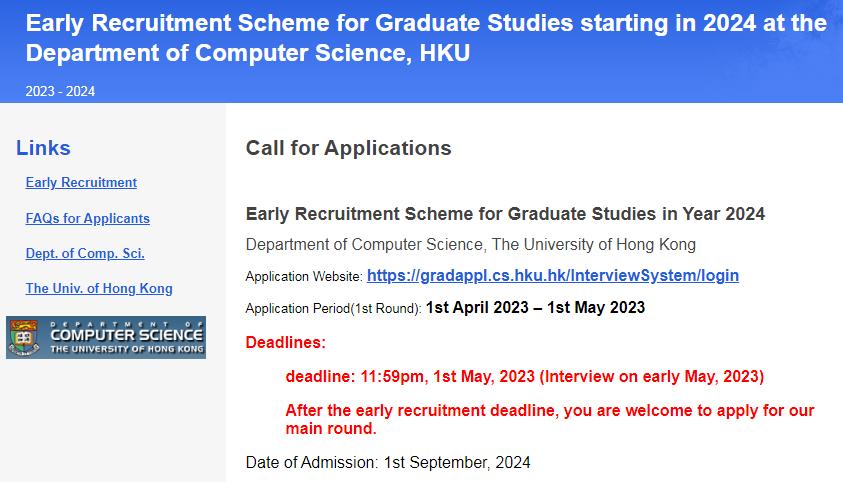The height and width of the screenshot is (482, 843).
Task: Click the Application Period(1st Round) label
Action: pyautogui.click(x=333, y=308)
